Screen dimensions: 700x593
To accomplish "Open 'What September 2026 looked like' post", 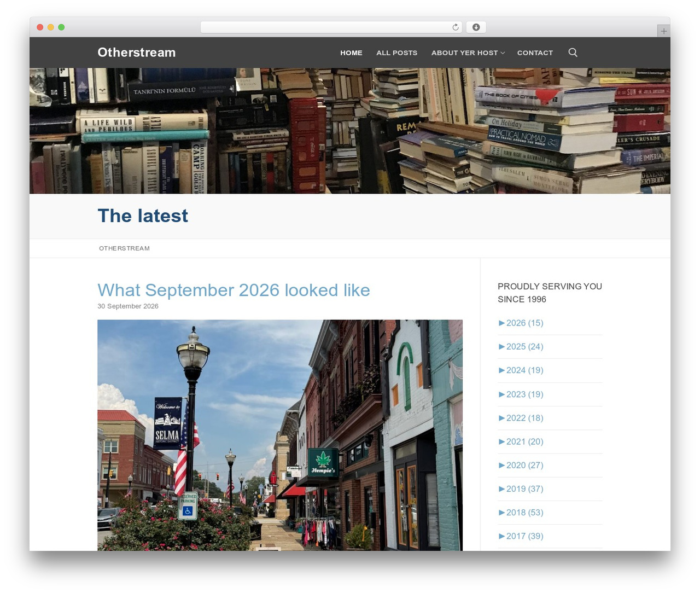I will (234, 290).
